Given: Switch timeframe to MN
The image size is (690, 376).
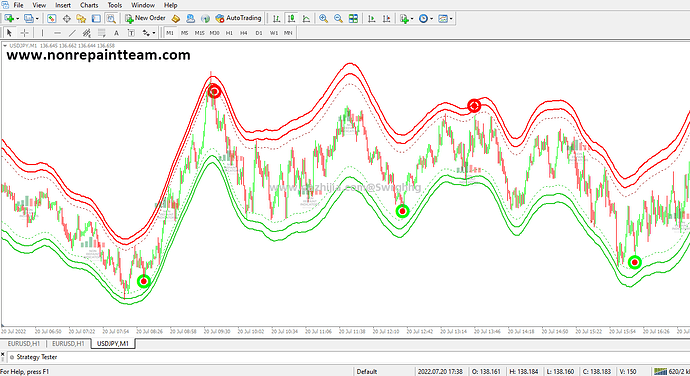Looking at the screenshot, I should [288, 33].
